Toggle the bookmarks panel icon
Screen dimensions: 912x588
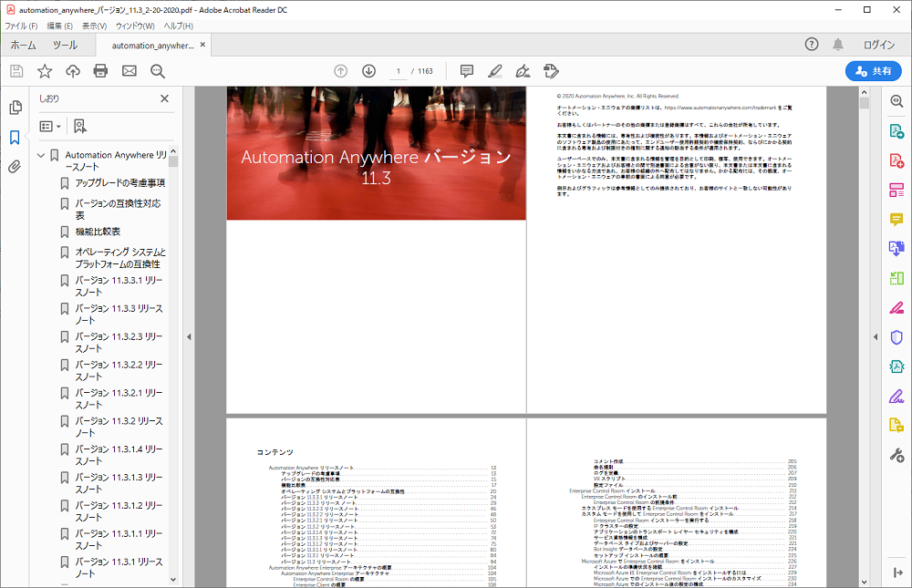[x=16, y=138]
